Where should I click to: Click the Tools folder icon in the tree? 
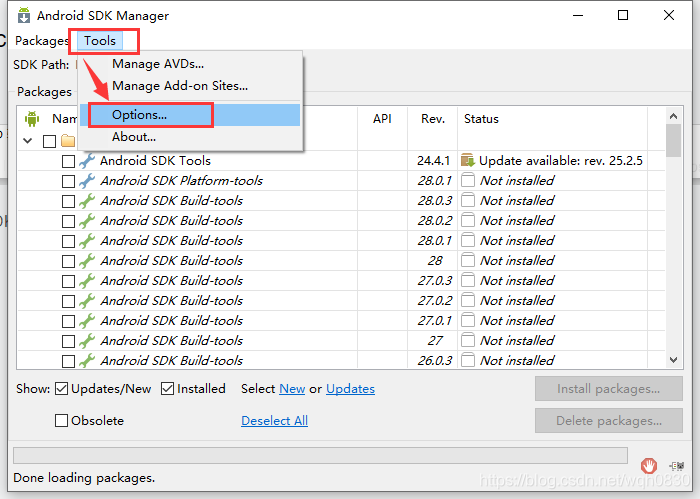68,141
